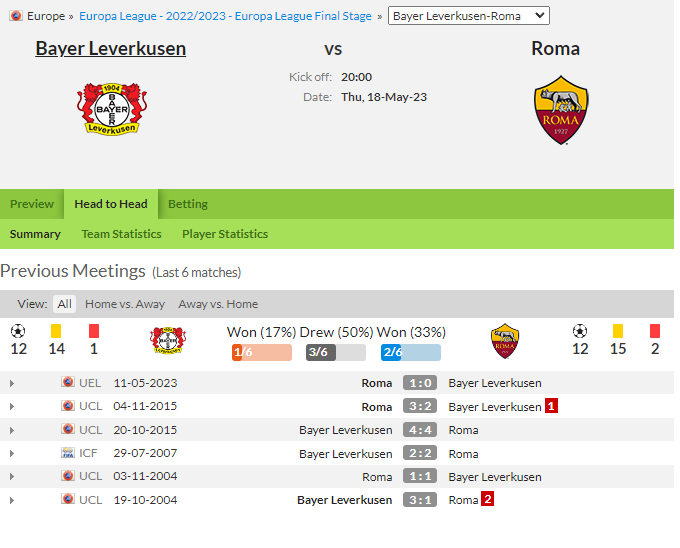The width and height of the screenshot is (680, 548).
Task: Click the UEL competition icon for 11-05-2023
Action: coord(68,382)
